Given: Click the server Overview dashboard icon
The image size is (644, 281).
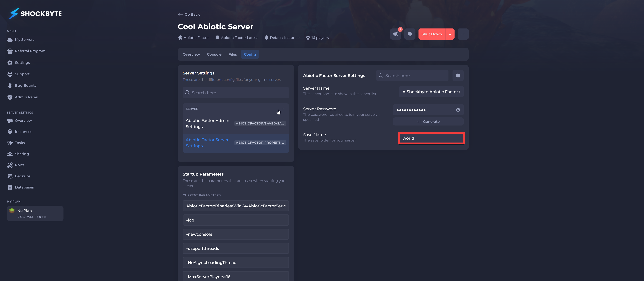Looking at the screenshot, I should coord(10,120).
